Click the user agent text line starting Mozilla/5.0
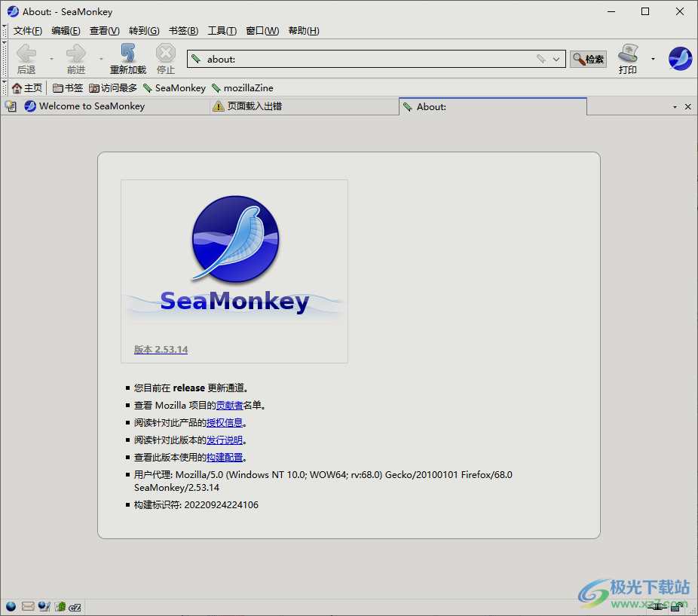Viewport: 698px width, 616px height. 323,481
